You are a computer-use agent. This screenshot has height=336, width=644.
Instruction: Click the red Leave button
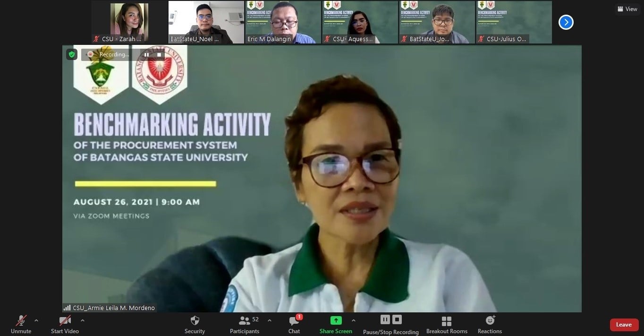[x=624, y=325]
